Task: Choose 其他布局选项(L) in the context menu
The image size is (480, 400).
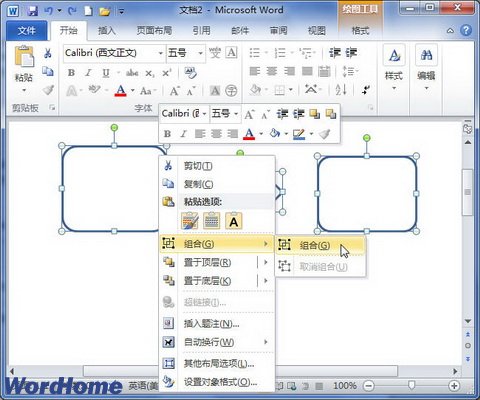Action: pyautogui.click(x=217, y=363)
